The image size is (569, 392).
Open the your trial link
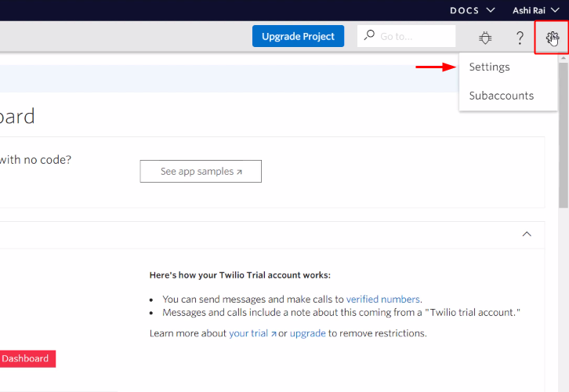tap(252, 333)
